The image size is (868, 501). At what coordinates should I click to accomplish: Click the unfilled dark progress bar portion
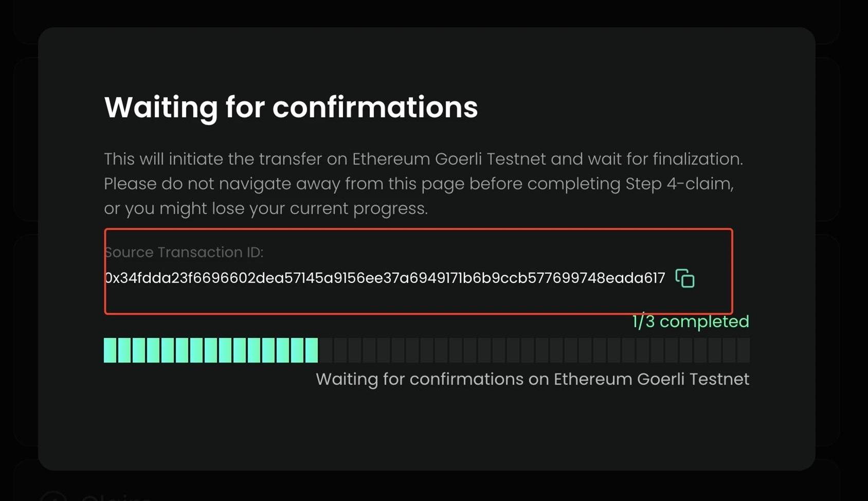point(533,350)
